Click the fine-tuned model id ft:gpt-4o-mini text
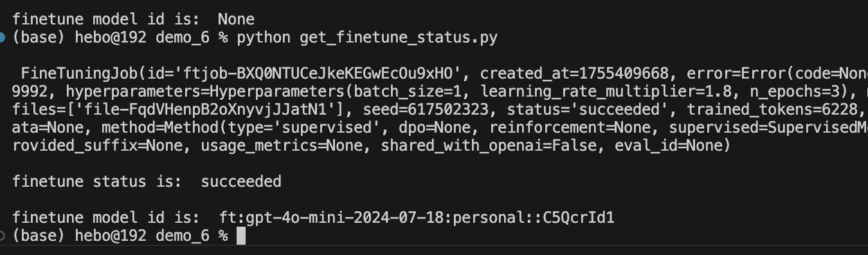 [408, 218]
